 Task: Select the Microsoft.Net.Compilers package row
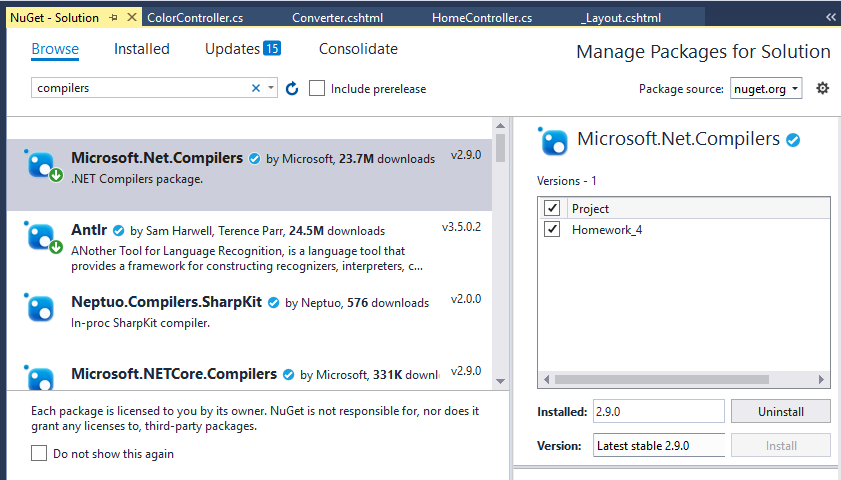click(249, 175)
